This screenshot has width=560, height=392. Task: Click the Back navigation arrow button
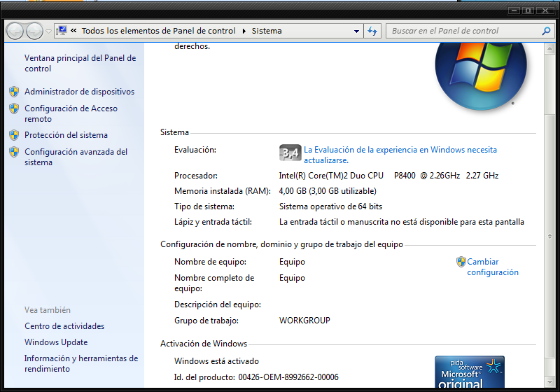[15, 31]
